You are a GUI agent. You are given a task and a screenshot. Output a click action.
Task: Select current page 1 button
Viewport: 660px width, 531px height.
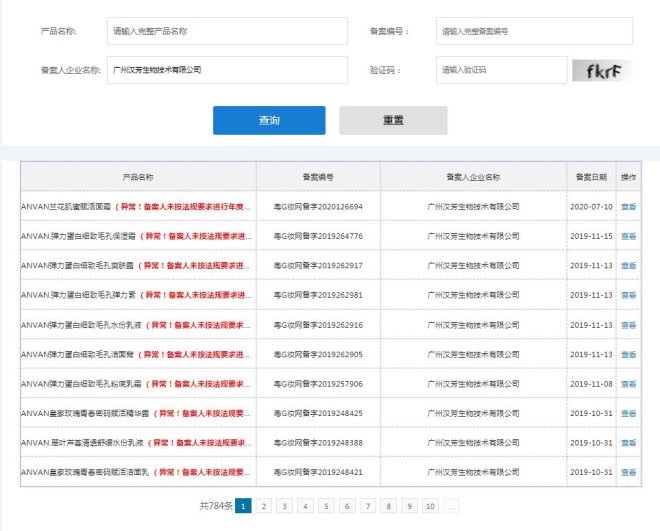pyautogui.click(x=243, y=506)
